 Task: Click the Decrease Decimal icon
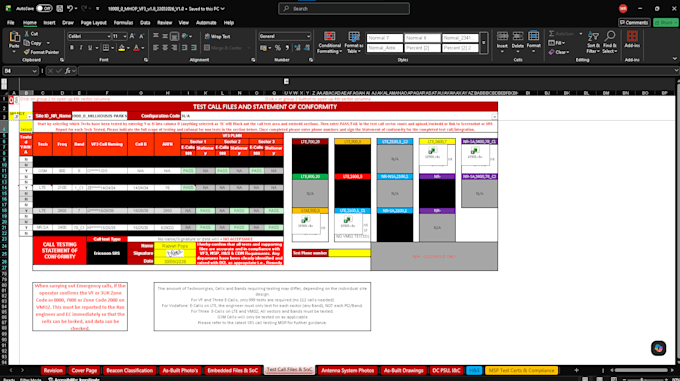(x=307, y=48)
